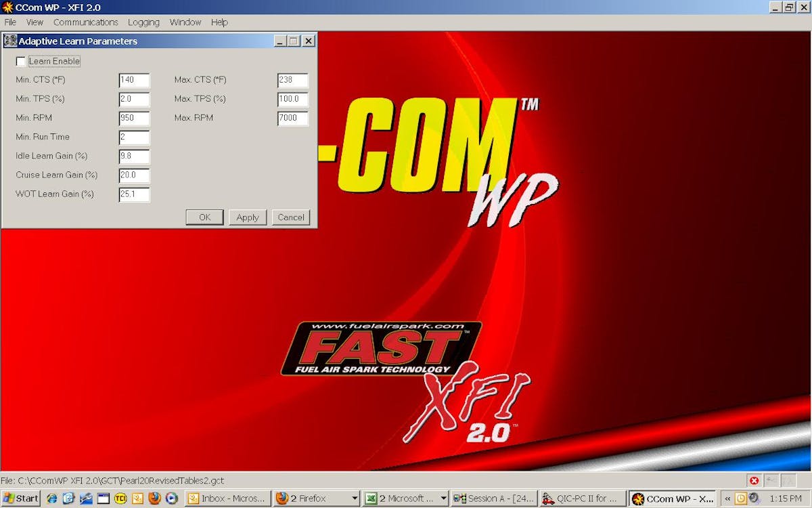Select the WOT Learn Gain field

134,195
